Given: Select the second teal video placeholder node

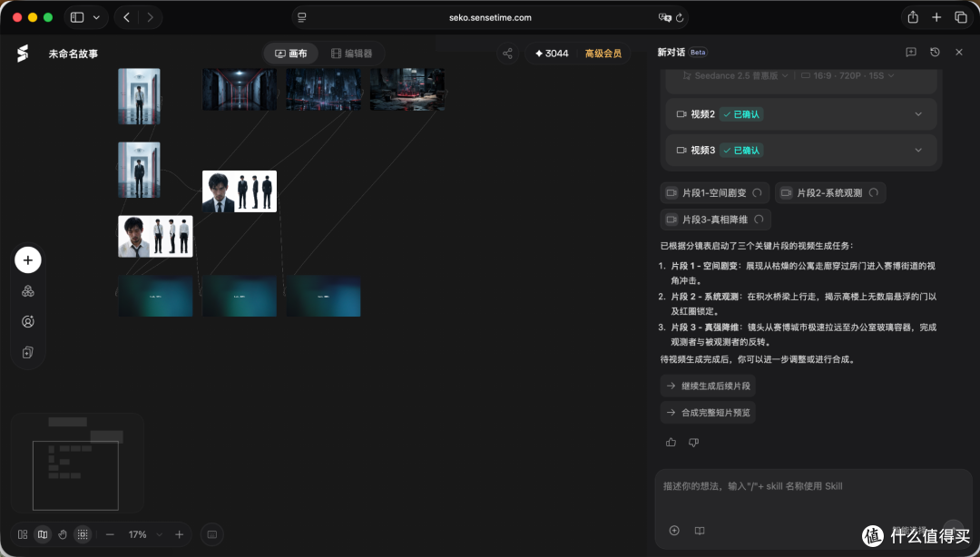Looking at the screenshot, I should (x=240, y=296).
